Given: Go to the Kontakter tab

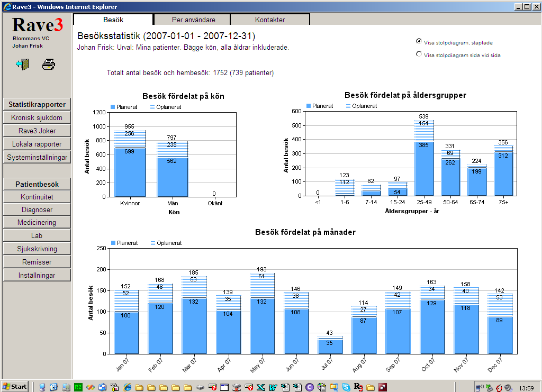Looking at the screenshot, I should click(x=269, y=20).
